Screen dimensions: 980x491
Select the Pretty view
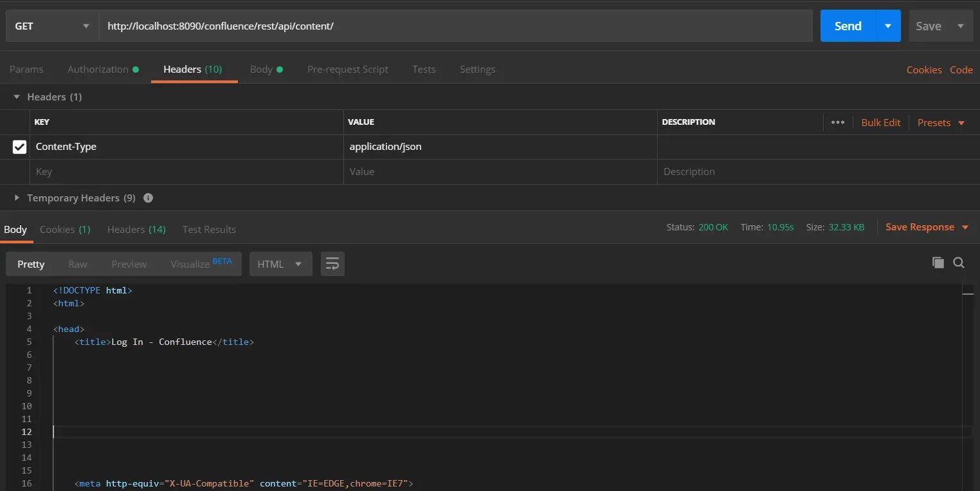pos(31,264)
